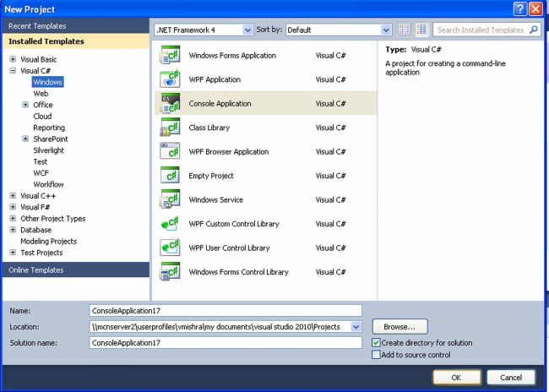Open the Online Templates section
Screen dimensions: 549x392
pyautogui.click(x=76, y=269)
